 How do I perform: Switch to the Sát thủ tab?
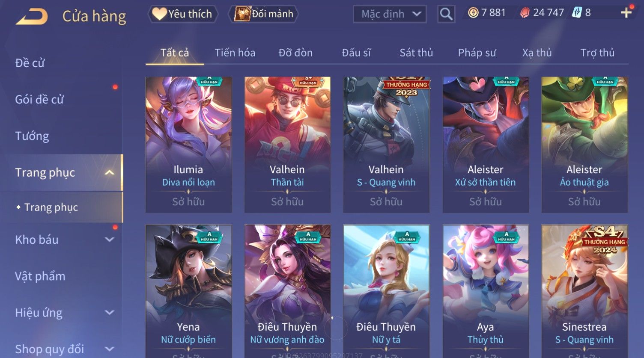click(416, 53)
